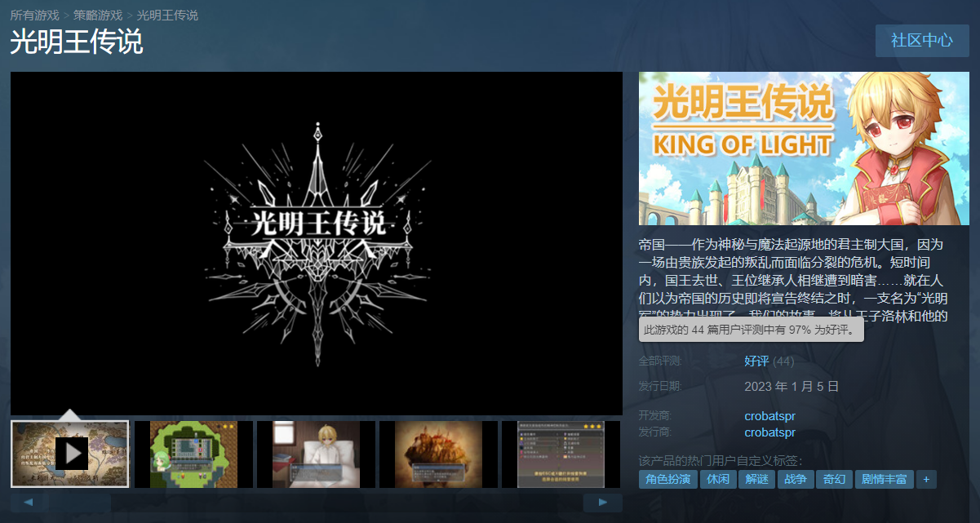
Task: Expand more tags with plus button
Action: coord(926,480)
